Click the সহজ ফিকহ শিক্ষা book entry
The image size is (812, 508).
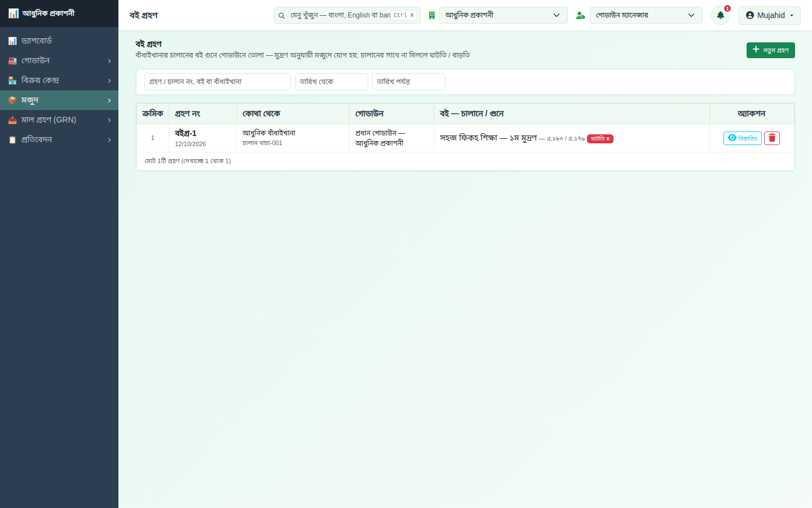(488, 138)
